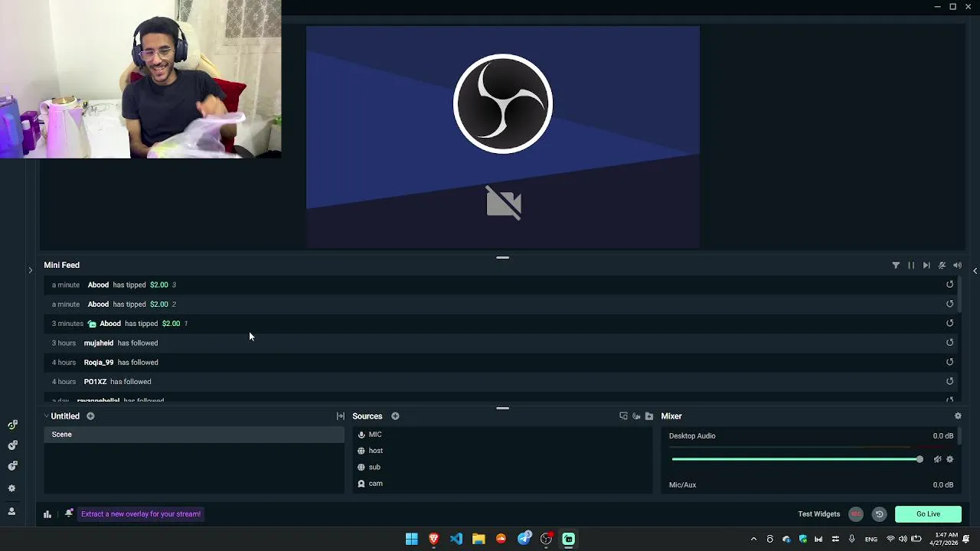Image resolution: width=980 pixels, height=551 pixels.
Task: Open the second sidebar plugin icon
Action: coord(12,445)
